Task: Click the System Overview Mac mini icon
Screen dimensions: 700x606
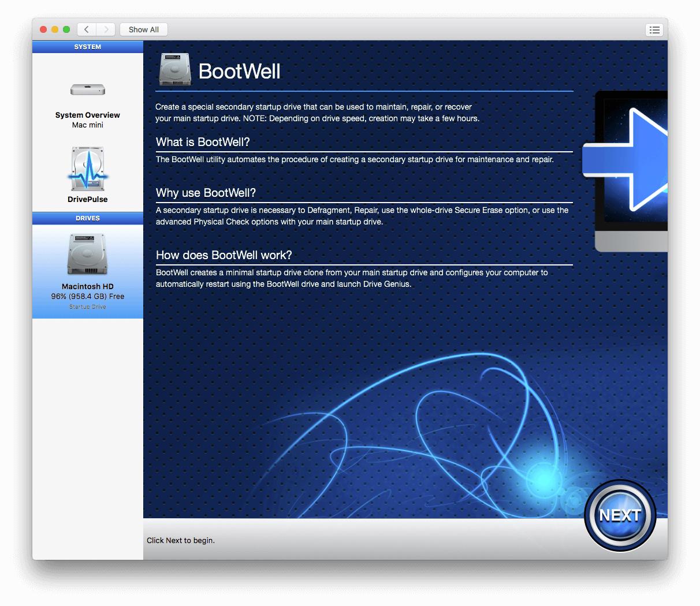Action: [x=87, y=89]
